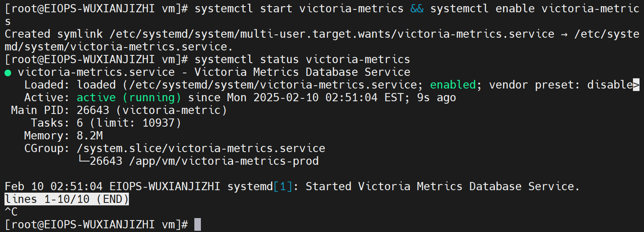Click the cgroup tree branch symbol
This screenshot has width=644, height=232.
click(x=83, y=160)
